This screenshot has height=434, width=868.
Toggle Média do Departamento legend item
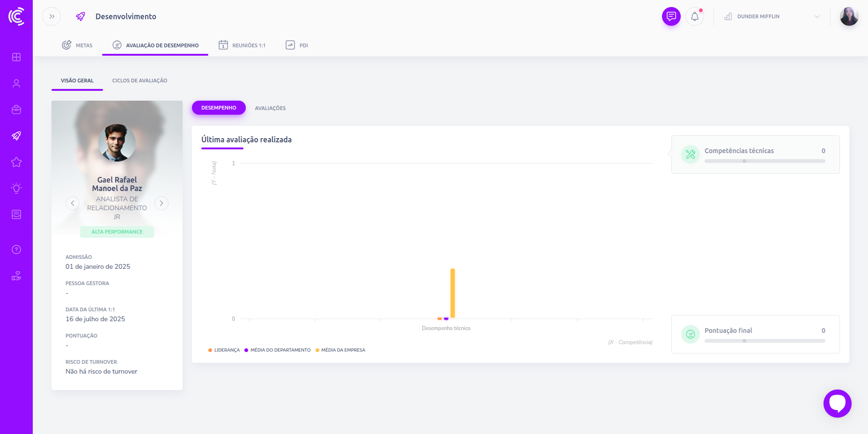click(278, 350)
